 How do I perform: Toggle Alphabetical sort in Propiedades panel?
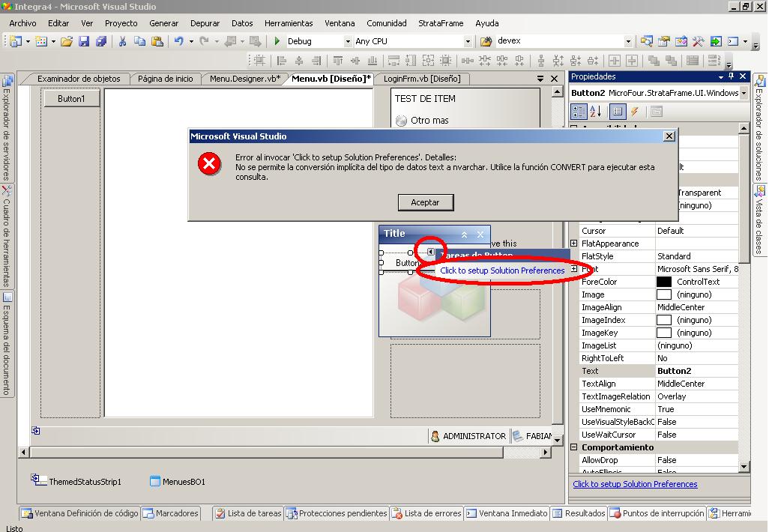[596, 112]
